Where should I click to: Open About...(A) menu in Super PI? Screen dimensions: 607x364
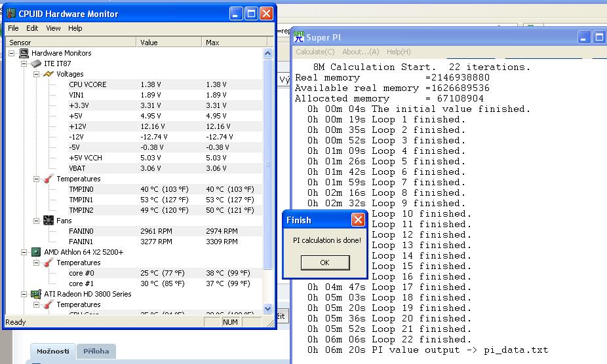point(361,52)
